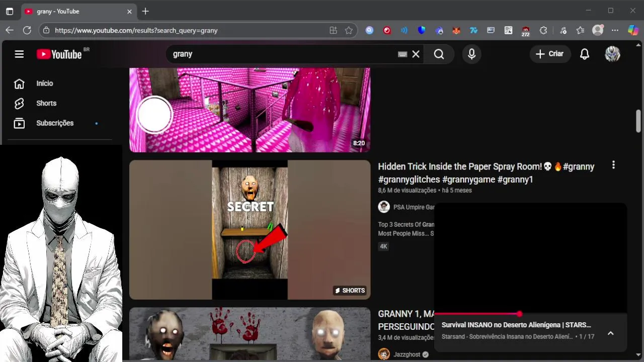The image size is (644, 362).
Task: Open the Favorites list star icon
Action: coord(580,30)
